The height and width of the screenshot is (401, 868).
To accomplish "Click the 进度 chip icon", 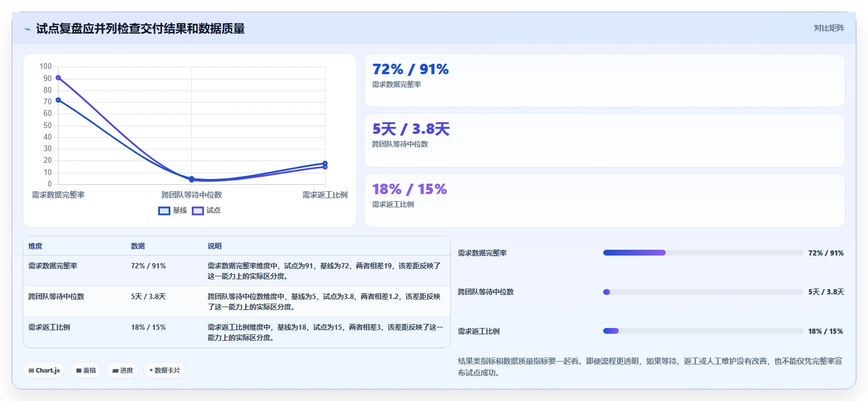I will tap(115, 370).
